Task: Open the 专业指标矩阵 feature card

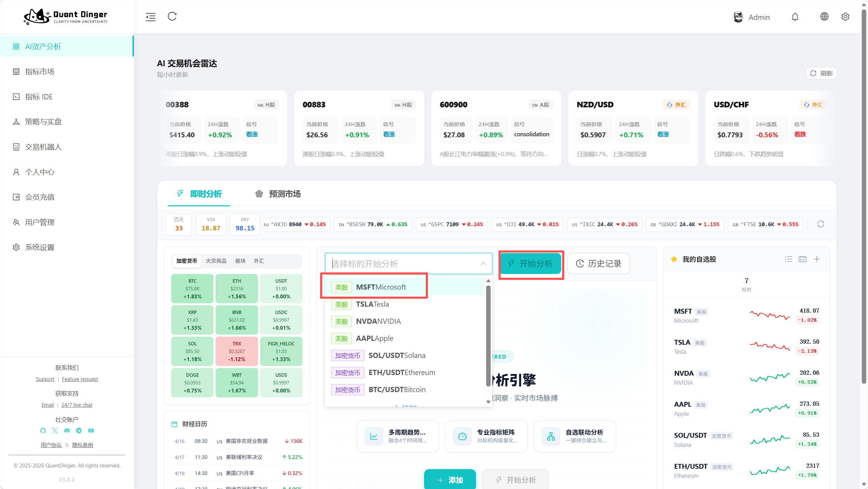Action: point(486,436)
